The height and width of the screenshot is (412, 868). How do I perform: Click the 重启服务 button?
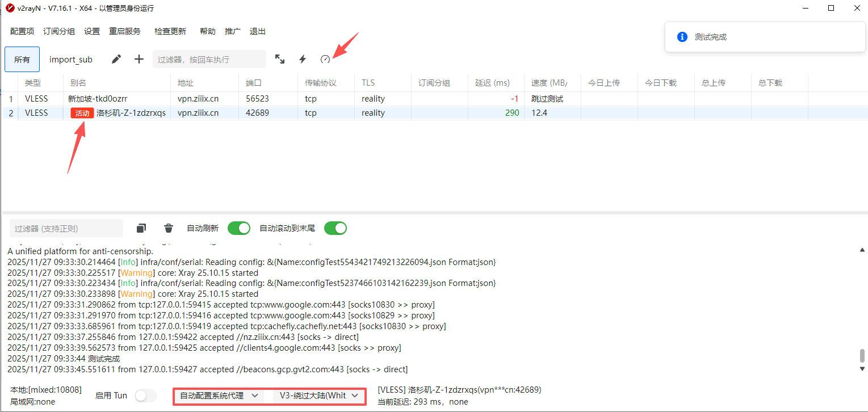pyautogui.click(x=125, y=31)
